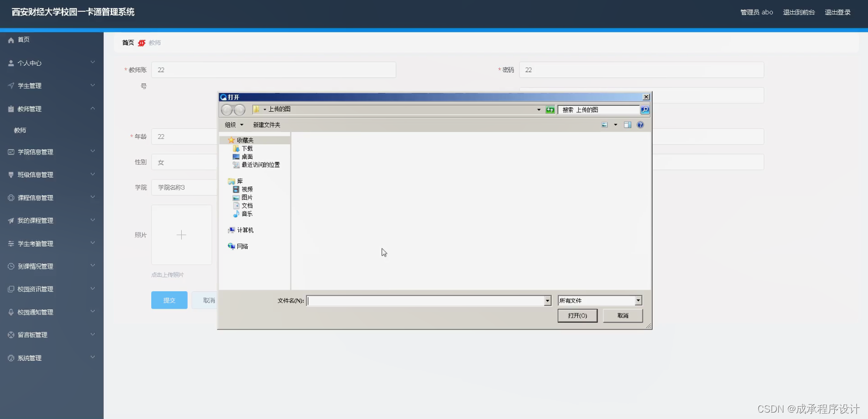Screen dimensions: 868x419
Task: Click the 班级信息管理 icon in the sidebar
Action: pos(11,175)
